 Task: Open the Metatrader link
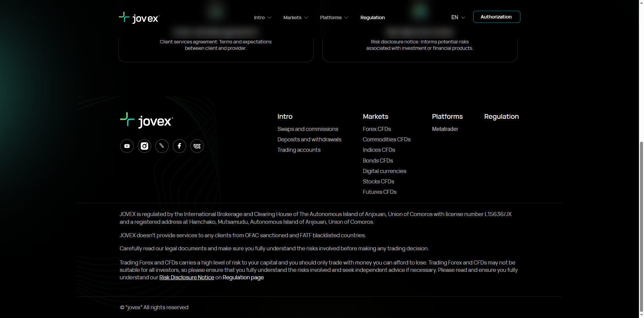(445, 129)
